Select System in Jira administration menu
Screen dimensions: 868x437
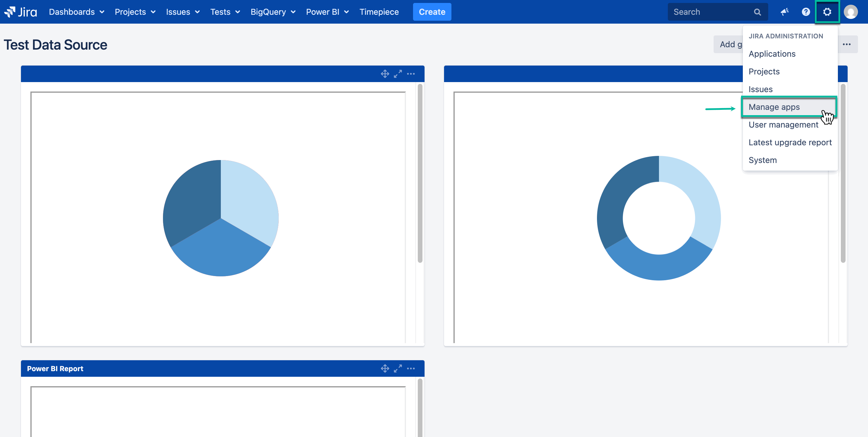(763, 160)
